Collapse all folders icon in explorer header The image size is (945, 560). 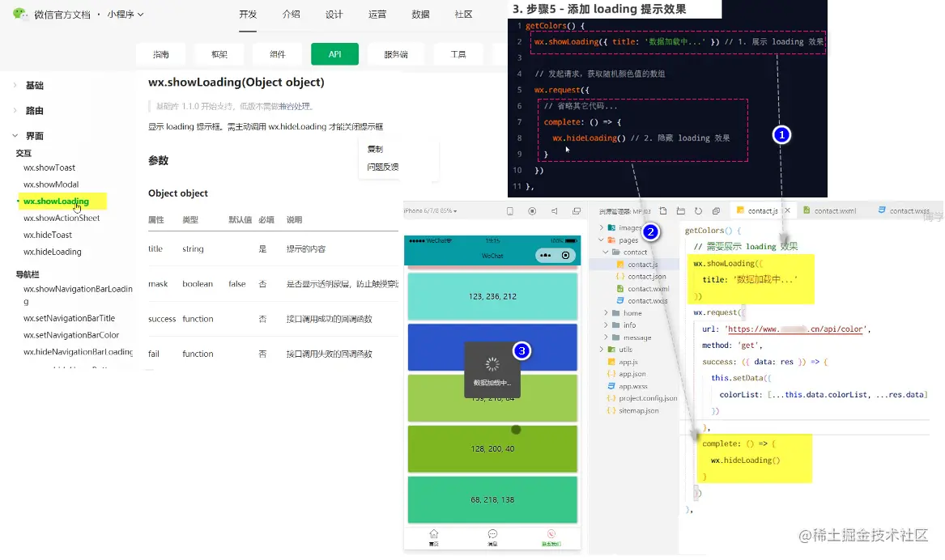pos(716,210)
